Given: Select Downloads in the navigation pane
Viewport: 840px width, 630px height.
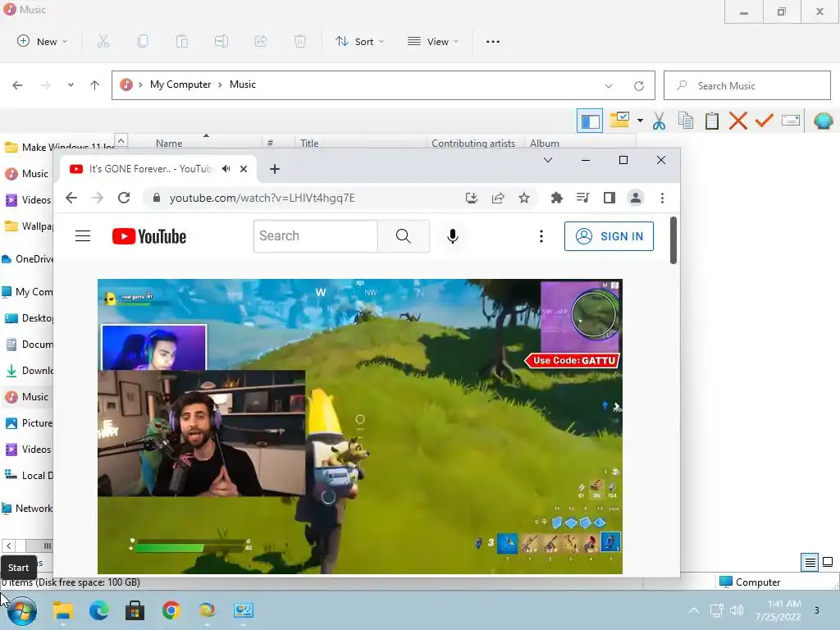Looking at the screenshot, I should click(x=29, y=371).
